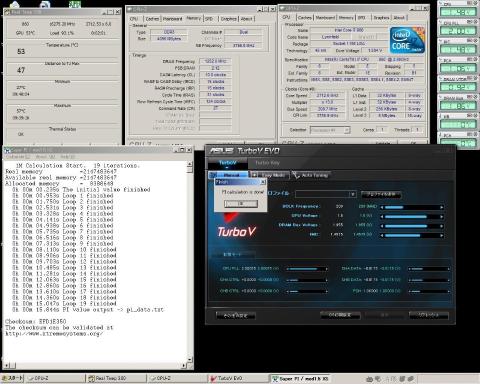Image resolution: width=480 pixels, height=384 pixels.
Task: Open the Calculate menu in Super PI
Action: 18,157
